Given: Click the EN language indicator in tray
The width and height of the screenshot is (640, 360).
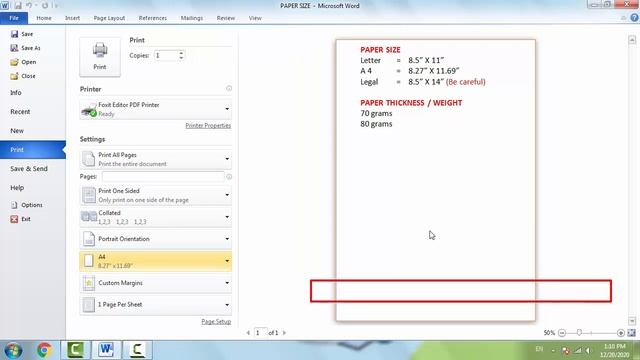Looking at the screenshot, I should click(x=539, y=349).
